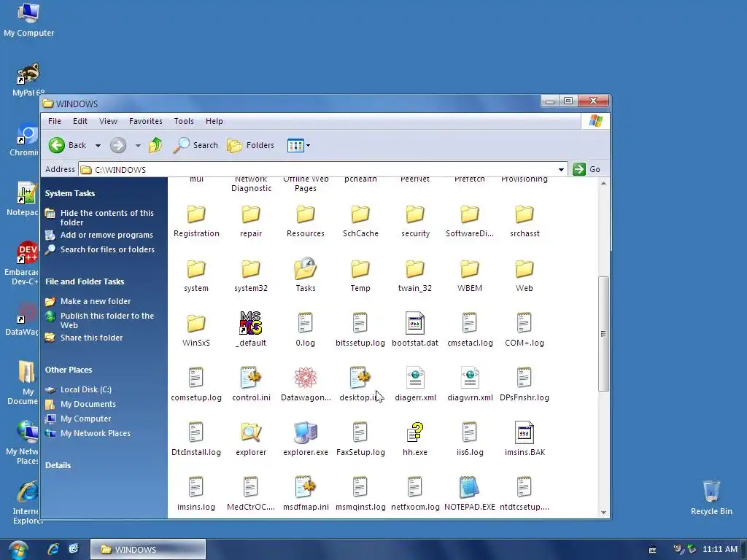Open the Tools menu
Viewport: 747px width, 560px height.
click(184, 121)
